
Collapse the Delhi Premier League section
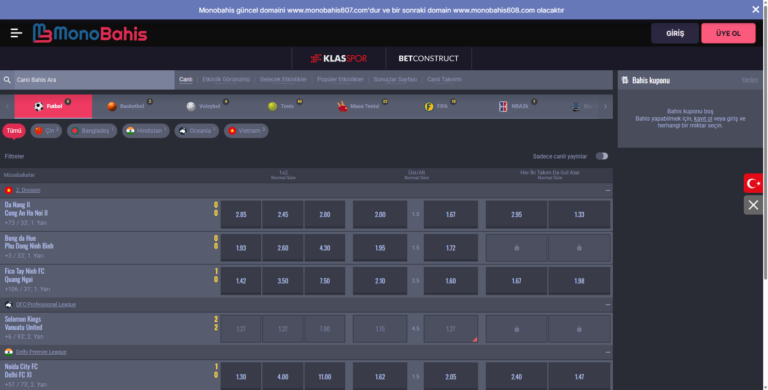[x=607, y=352]
